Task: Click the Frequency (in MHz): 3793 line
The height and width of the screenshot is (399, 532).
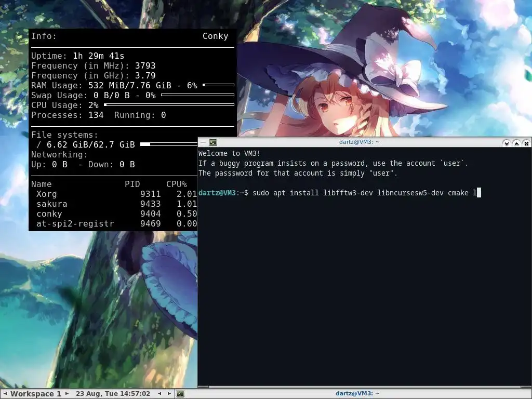Action: click(x=94, y=66)
